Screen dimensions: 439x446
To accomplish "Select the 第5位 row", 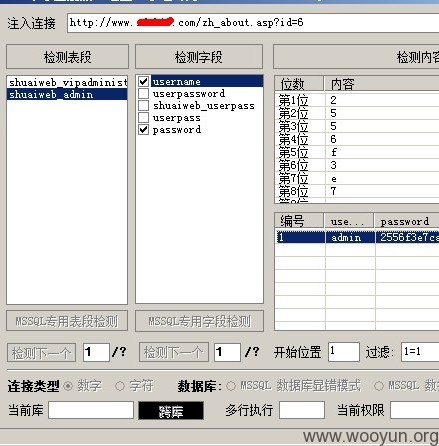I will tap(357, 152).
